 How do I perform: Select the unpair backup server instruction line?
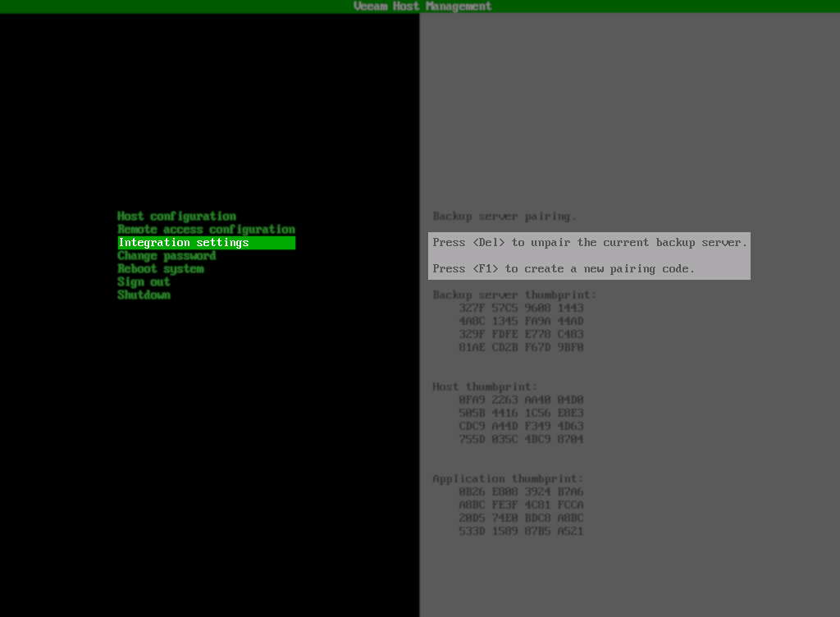pyautogui.click(x=589, y=242)
